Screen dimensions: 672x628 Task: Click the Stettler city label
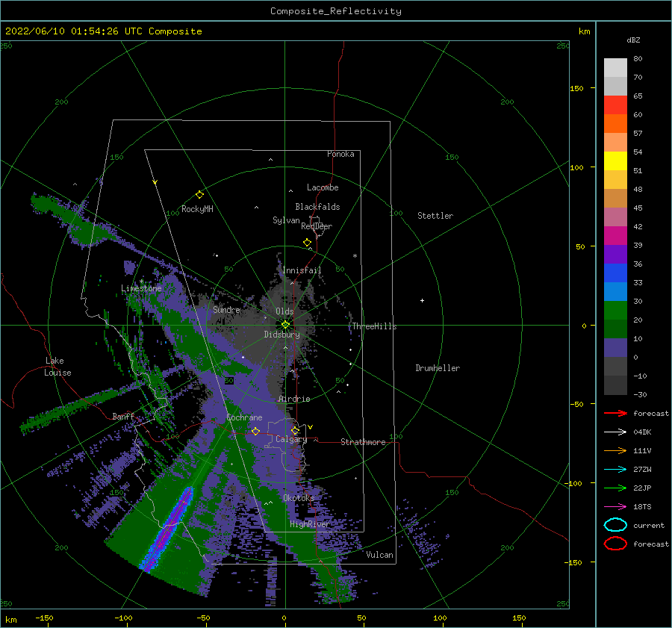435,216
